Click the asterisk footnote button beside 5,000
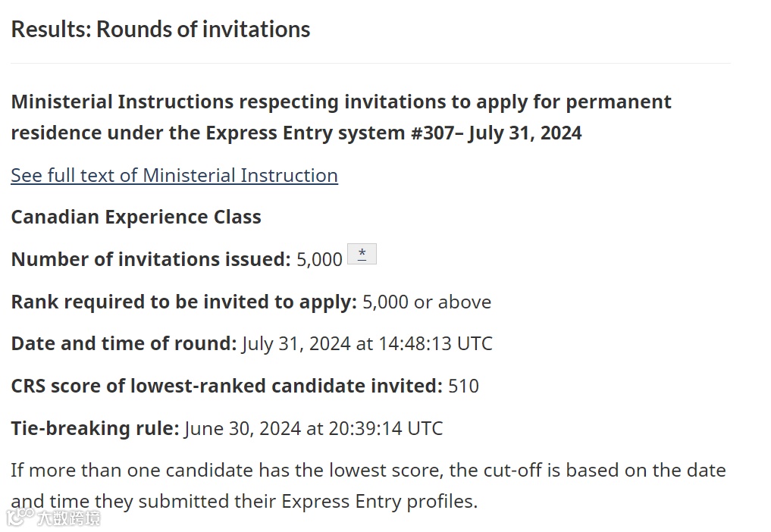Viewport: 771px width, 532px height. point(362,254)
